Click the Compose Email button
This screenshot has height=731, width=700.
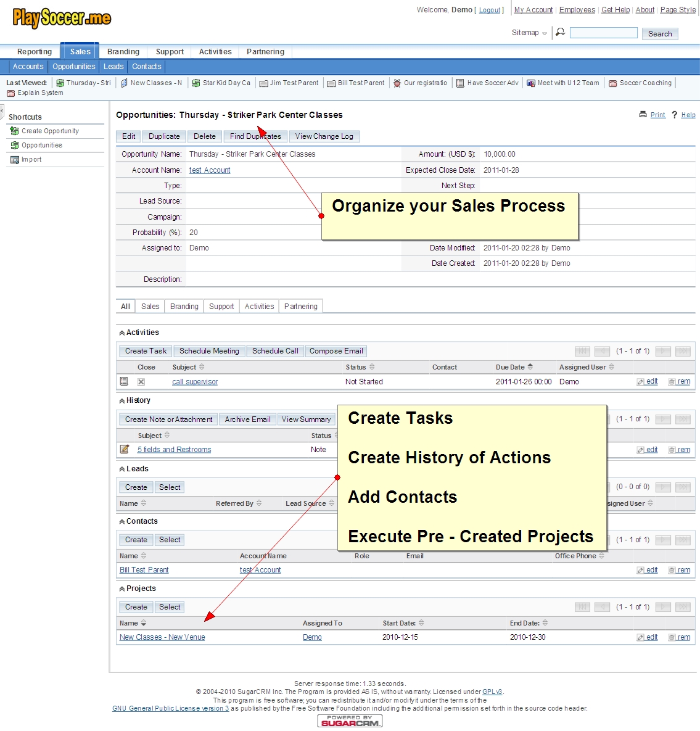tap(336, 351)
